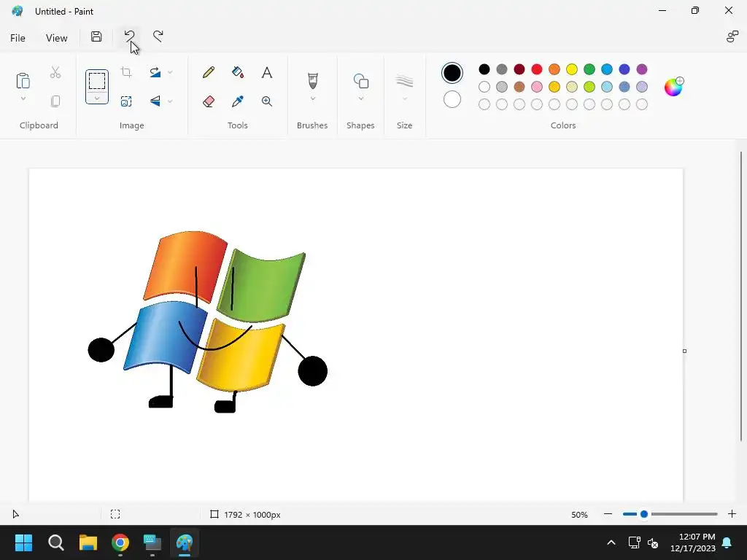
Task: Pick the orange color swatch
Action: click(x=554, y=69)
